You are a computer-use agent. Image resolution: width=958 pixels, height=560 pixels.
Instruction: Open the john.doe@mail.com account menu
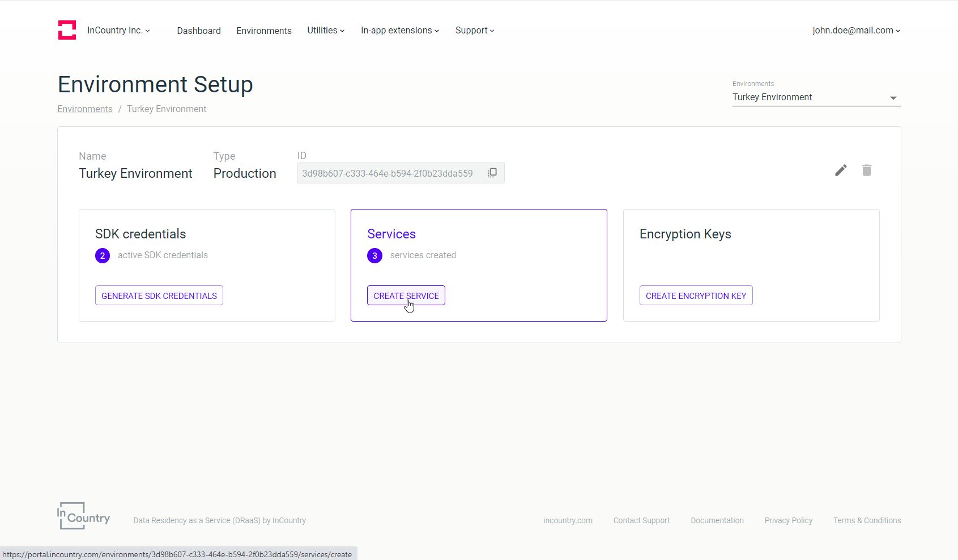(855, 31)
